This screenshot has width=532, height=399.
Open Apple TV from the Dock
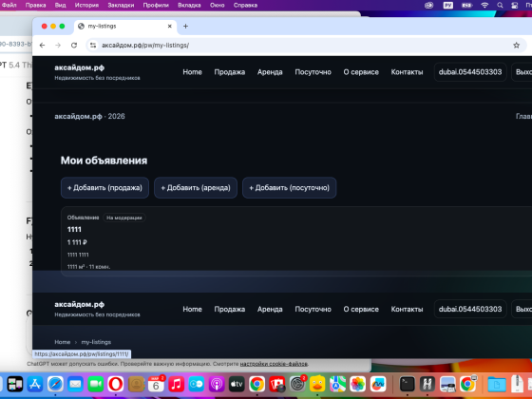coord(237,384)
